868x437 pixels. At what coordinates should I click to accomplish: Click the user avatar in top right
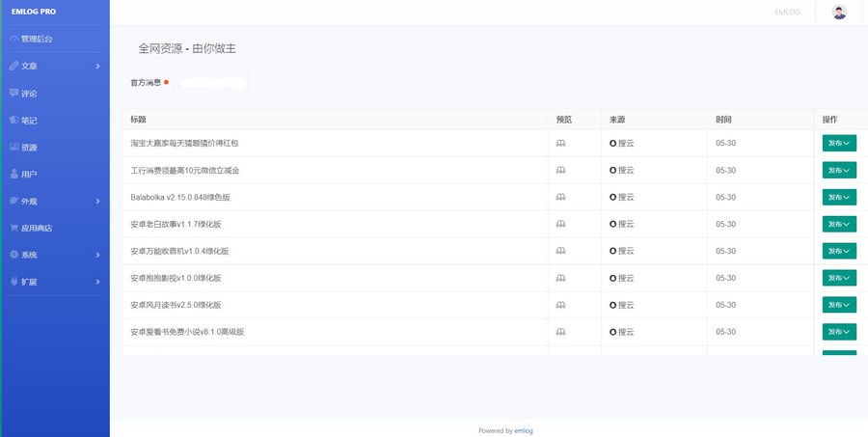(x=839, y=13)
